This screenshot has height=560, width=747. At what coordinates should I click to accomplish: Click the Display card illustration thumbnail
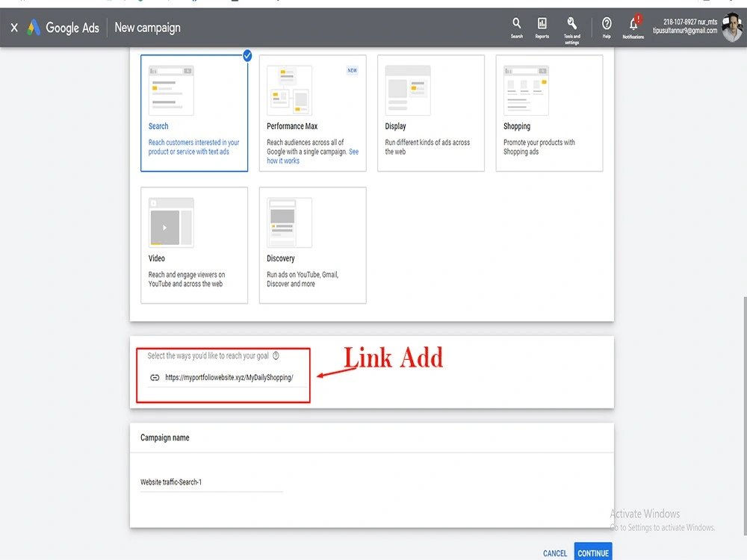(x=408, y=90)
